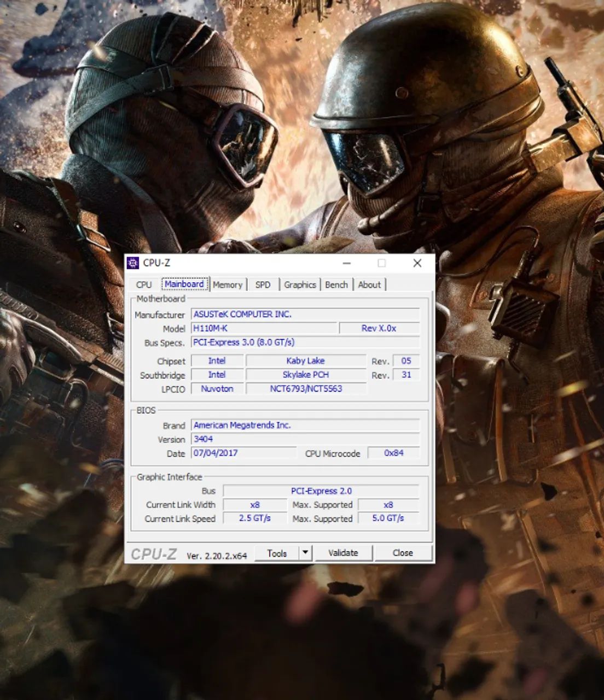Expand the Tools dropdown arrow

306,553
